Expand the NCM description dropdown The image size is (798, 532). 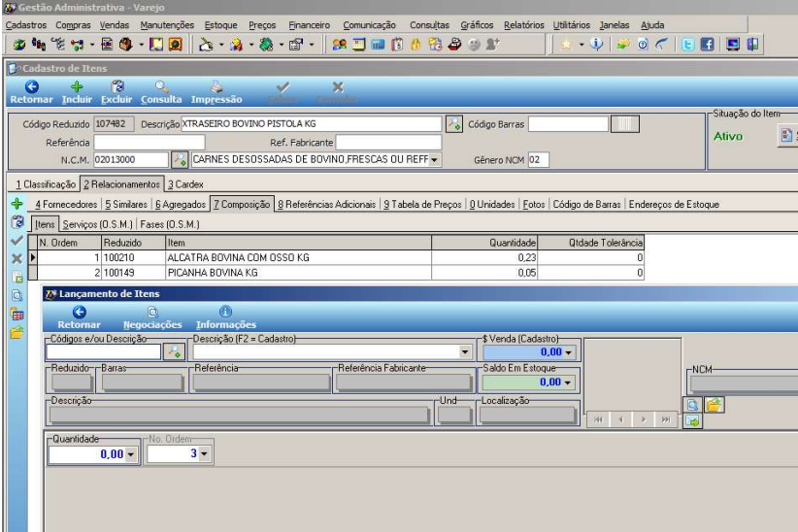pyautogui.click(x=434, y=160)
